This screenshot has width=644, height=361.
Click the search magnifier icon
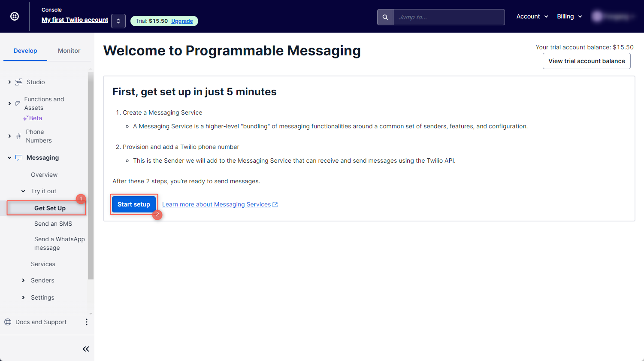(385, 17)
